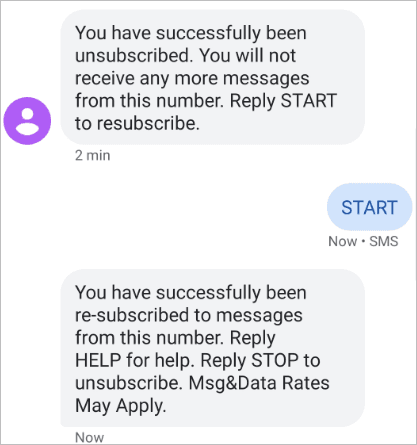The image size is (417, 445).
Task: Tap the sent START message bubble
Action: 369,207
